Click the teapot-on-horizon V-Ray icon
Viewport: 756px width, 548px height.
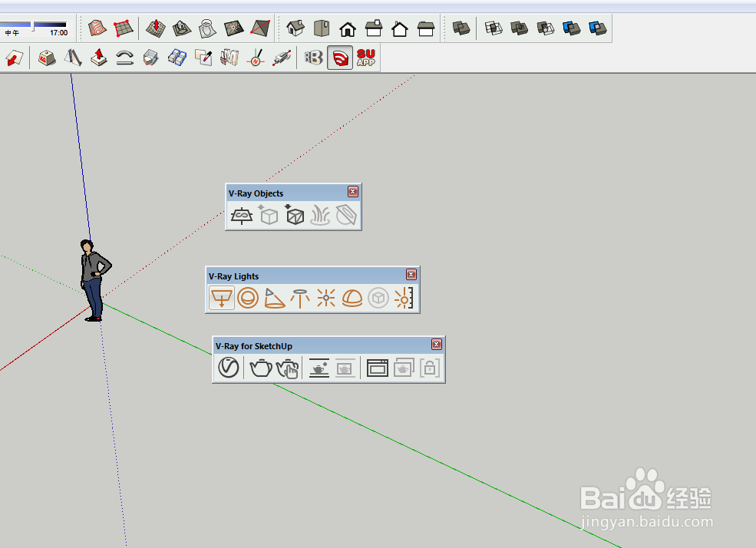click(319, 368)
